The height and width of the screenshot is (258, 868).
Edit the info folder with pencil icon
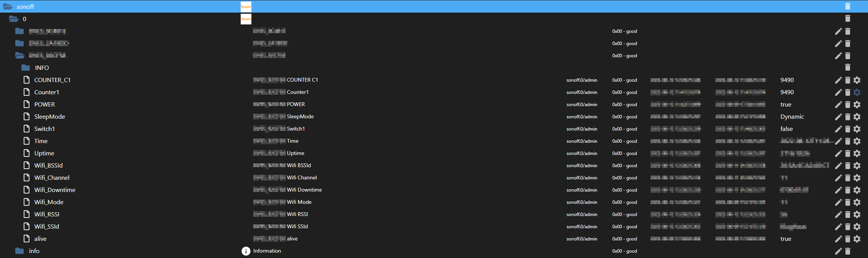pyautogui.click(x=838, y=251)
